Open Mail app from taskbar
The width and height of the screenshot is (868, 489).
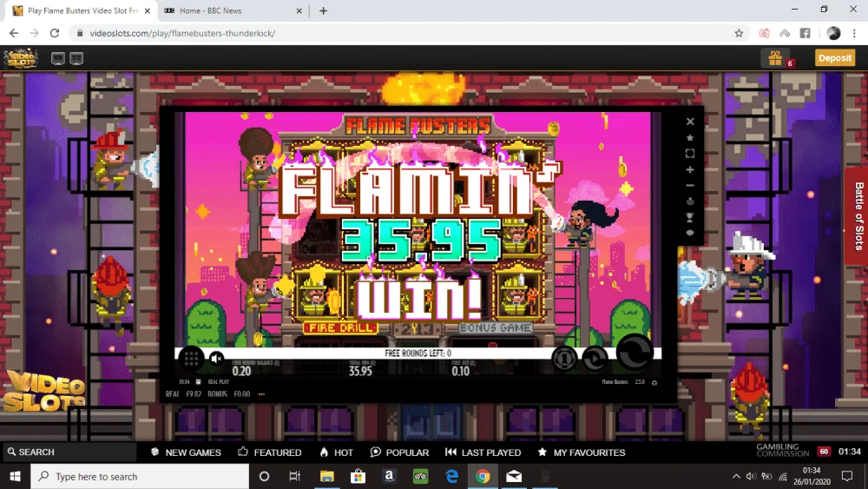click(514, 476)
